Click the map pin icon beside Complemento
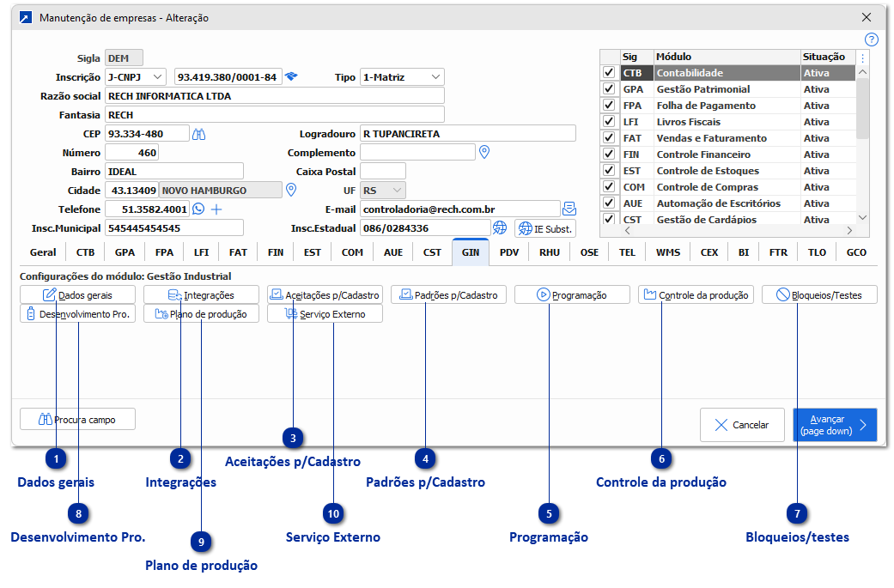This screenshot has height=588, width=894. 484,152
